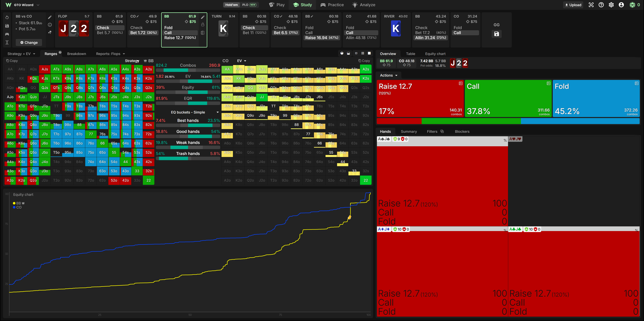Click the note icon on Raise 12.7 card

pyautogui.click(x=460, y=83)
